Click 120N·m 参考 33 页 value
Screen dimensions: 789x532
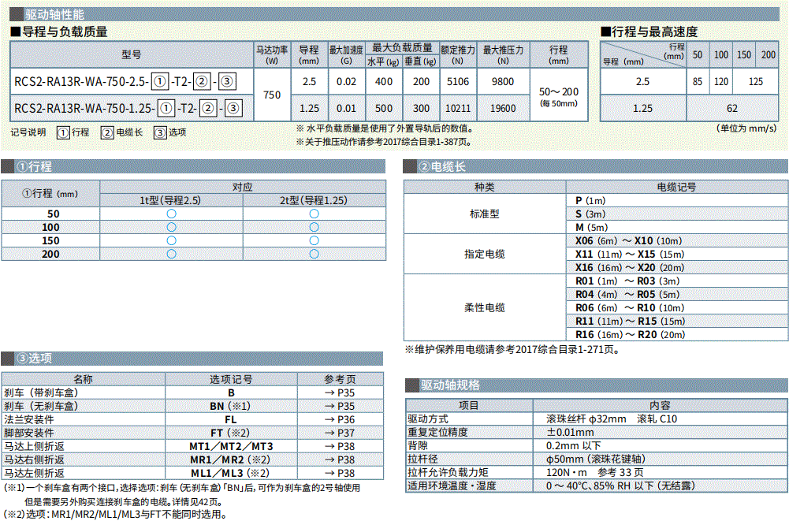[595, 473]
